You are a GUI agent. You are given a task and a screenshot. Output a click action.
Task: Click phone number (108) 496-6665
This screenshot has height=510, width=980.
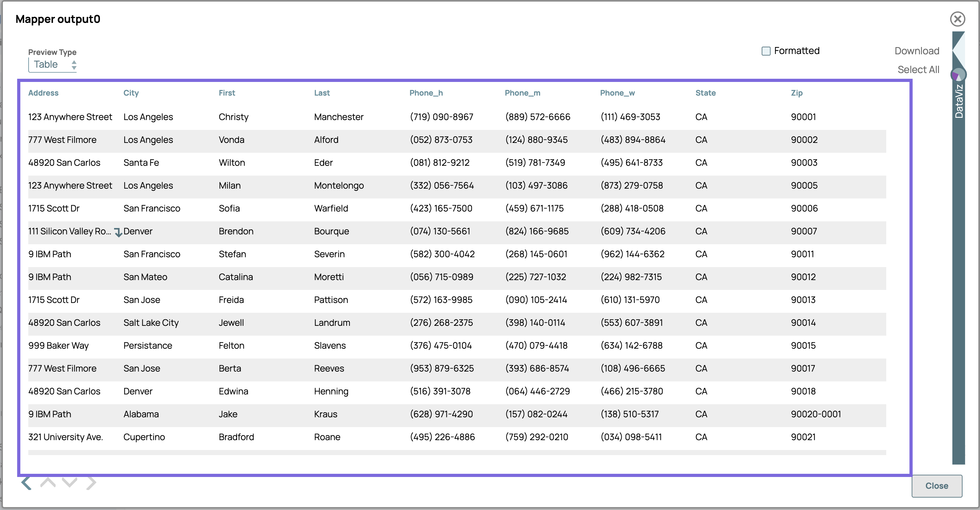pos(633,368)
